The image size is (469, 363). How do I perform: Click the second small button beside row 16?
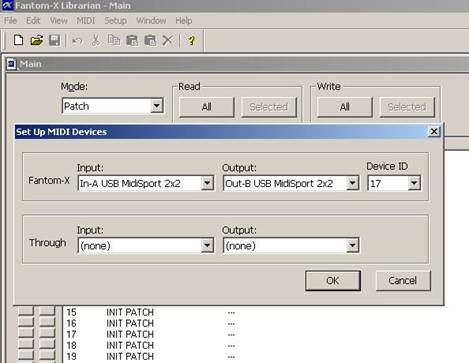coord(47,322)
